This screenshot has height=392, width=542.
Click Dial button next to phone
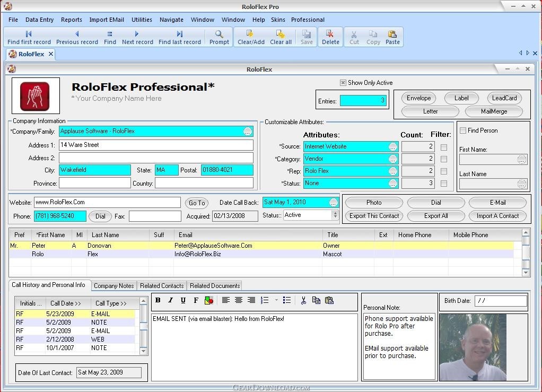[100, 216]
